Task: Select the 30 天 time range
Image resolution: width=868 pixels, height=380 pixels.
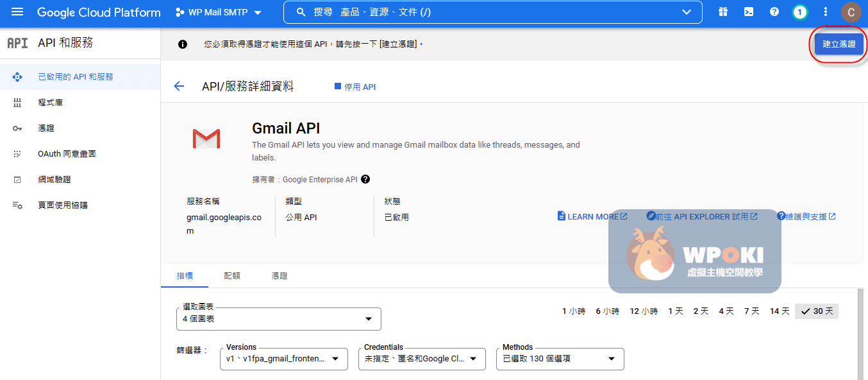Action: [817, 311]
